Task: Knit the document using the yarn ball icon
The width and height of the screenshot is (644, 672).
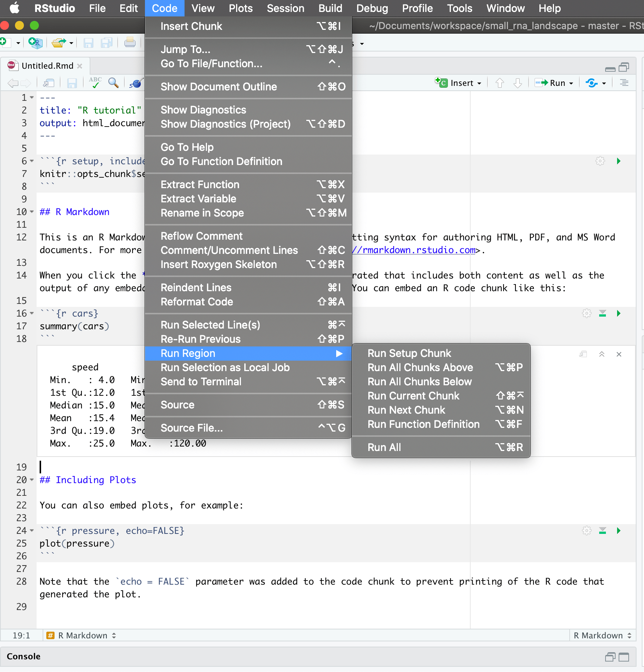Action: (136, 83)
